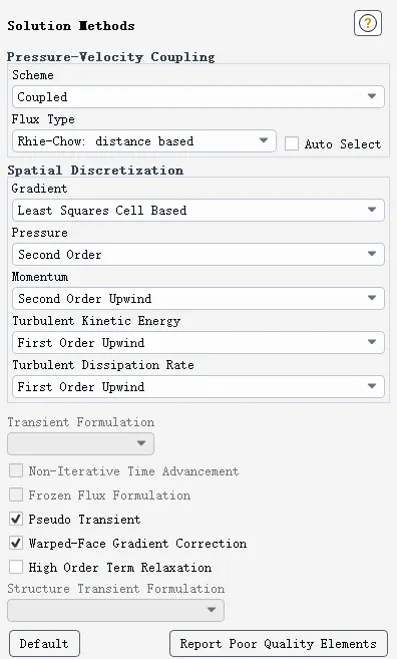
Task: Expand the Pressure Second Order dropdown
Action: [x=198, y=254]
